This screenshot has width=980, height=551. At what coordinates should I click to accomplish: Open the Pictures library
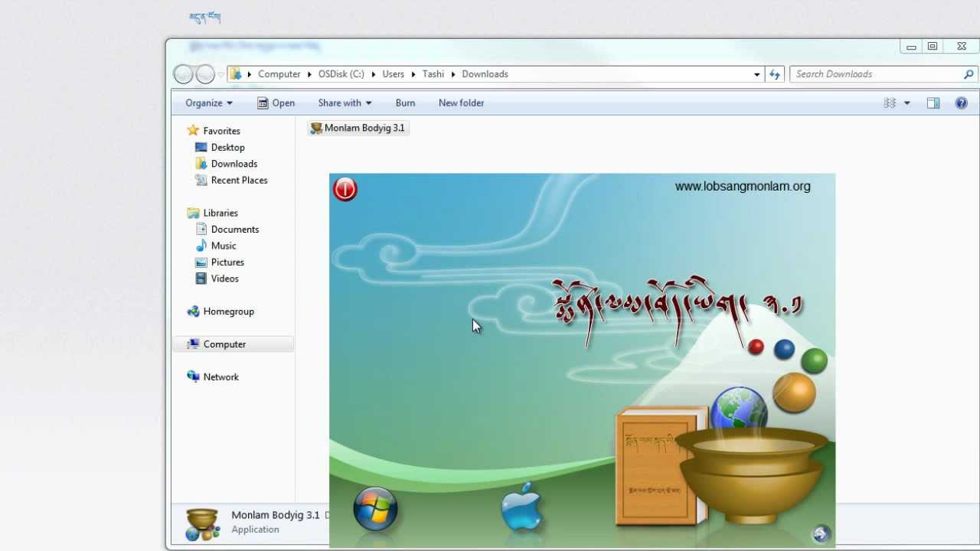point(227,262)
